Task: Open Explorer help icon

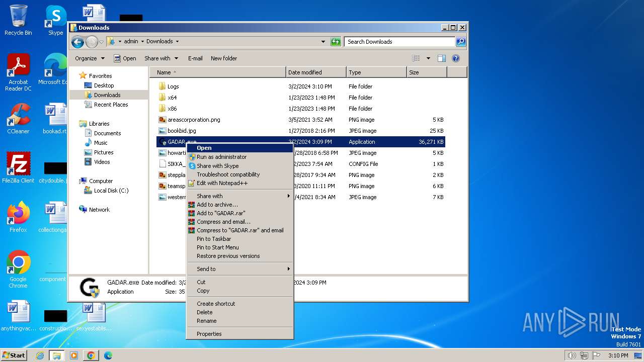Action: (x=456, y=58)
